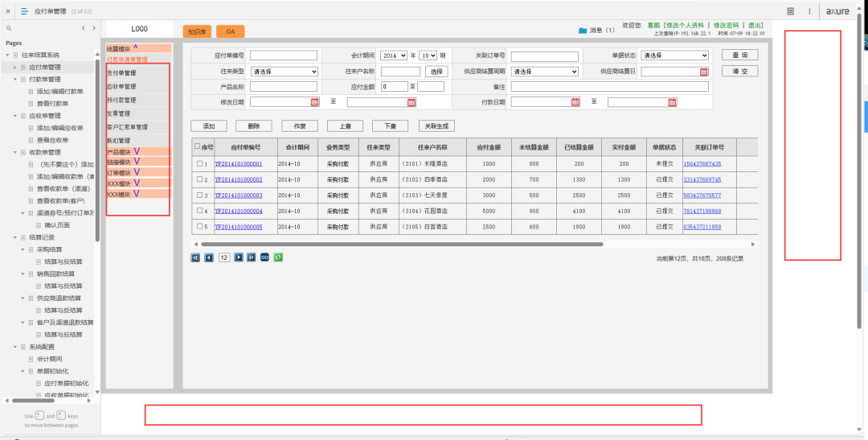Open the 单据状态 dropdown
868x440 pixels.
click(x=674, y=56)
